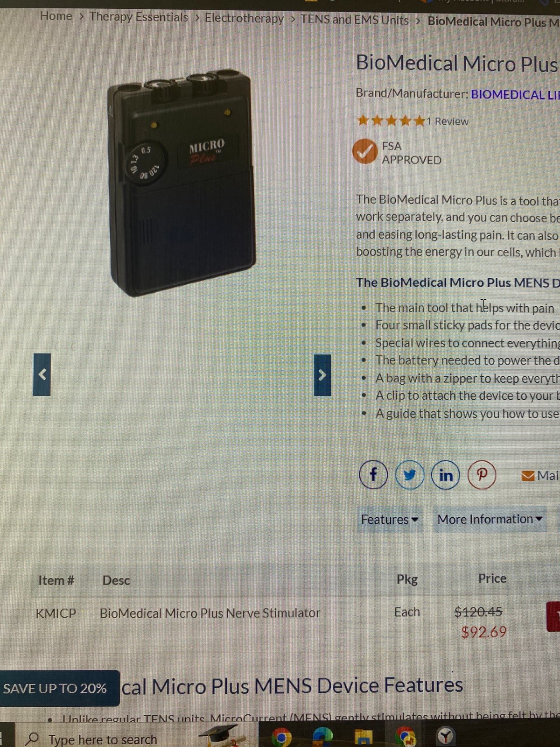This screenshot has height=747, width=560.
Task: Click the Mail envelope icon
Action: click(528, 476)
